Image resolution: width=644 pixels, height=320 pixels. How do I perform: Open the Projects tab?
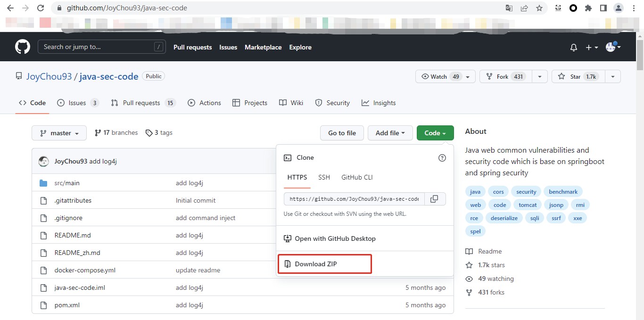(250, 103)
